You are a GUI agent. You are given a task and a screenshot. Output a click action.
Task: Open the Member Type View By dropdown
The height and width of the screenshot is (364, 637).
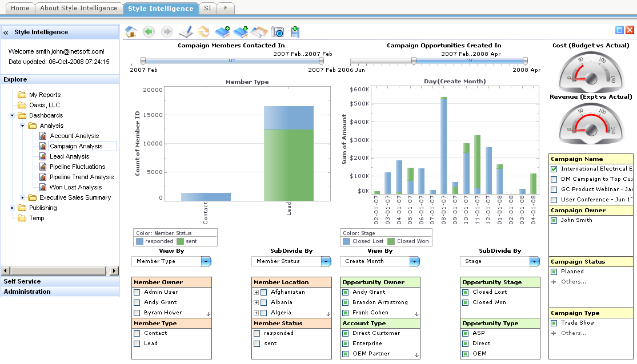click(x=206, y=261)
